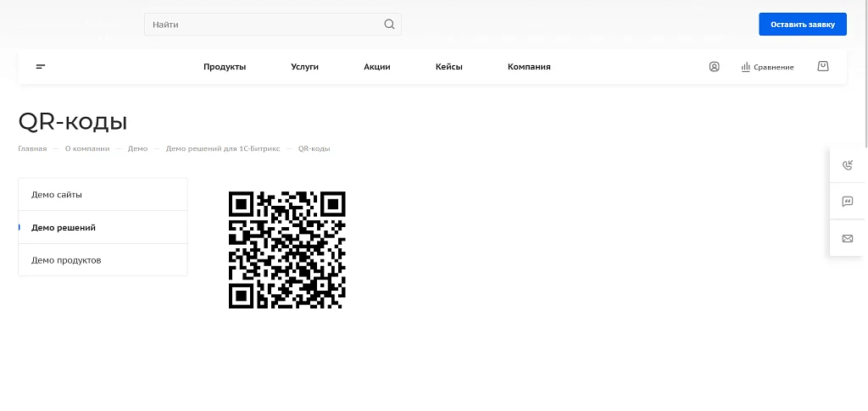Image resolution: width=868 pixels, height=411 pixels.
Task: Select Демо решений in sidebar
Action: coord(103,227)
